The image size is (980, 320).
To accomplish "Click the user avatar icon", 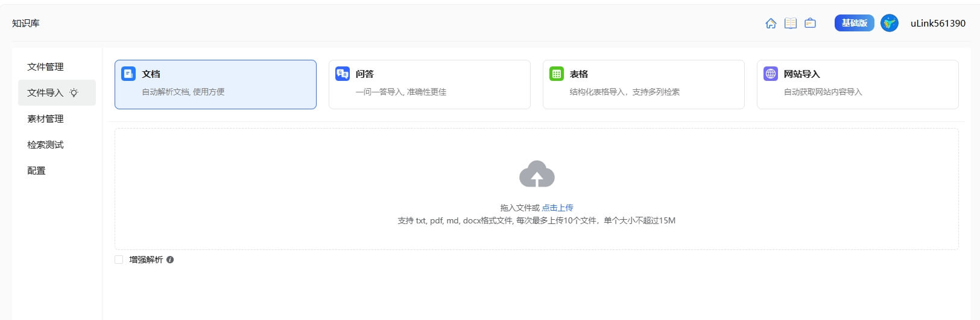I will point(890,23).
